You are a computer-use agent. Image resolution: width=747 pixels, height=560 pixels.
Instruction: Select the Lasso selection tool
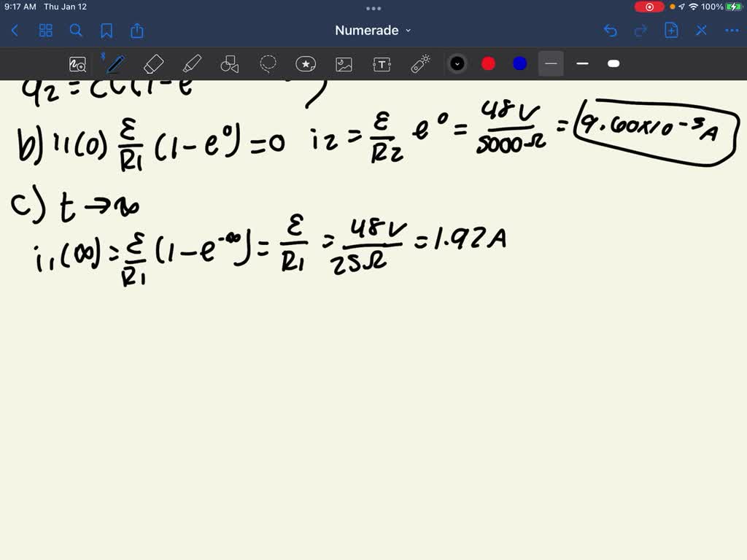[x=268, y=64]
